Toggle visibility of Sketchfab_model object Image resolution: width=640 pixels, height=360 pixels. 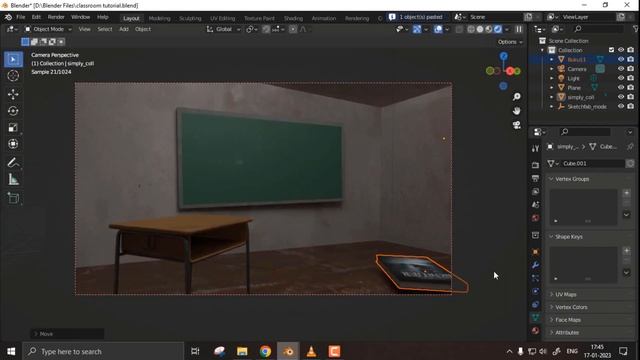point(621,106)
